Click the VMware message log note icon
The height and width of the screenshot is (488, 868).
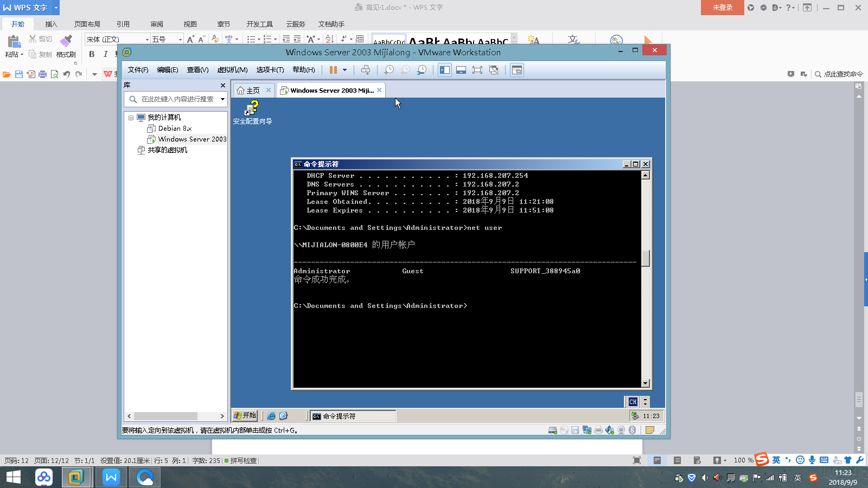[x=649, y=430]
